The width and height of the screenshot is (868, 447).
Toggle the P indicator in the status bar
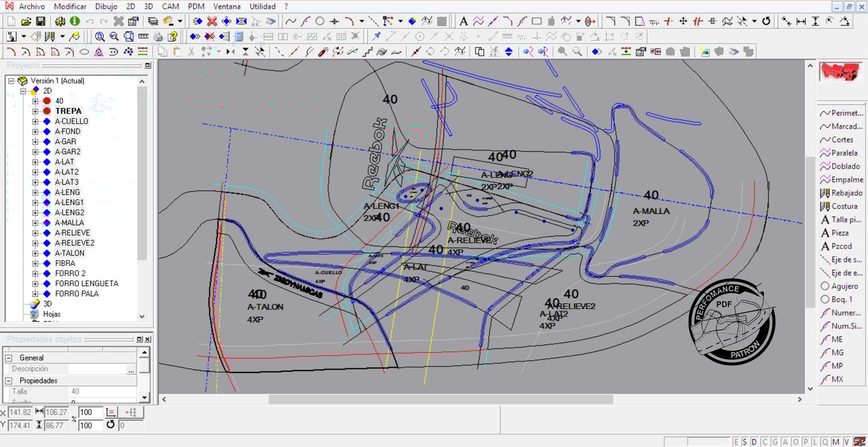point(805,442)
